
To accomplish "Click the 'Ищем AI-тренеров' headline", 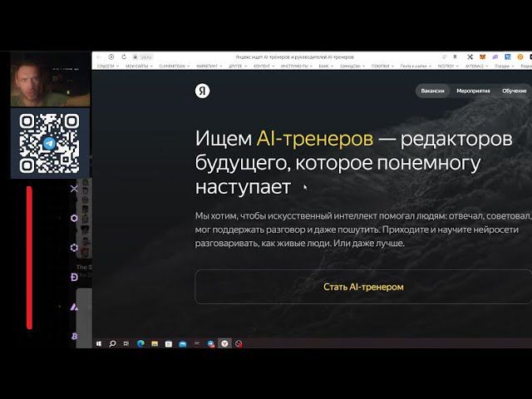I will [353, 163].
